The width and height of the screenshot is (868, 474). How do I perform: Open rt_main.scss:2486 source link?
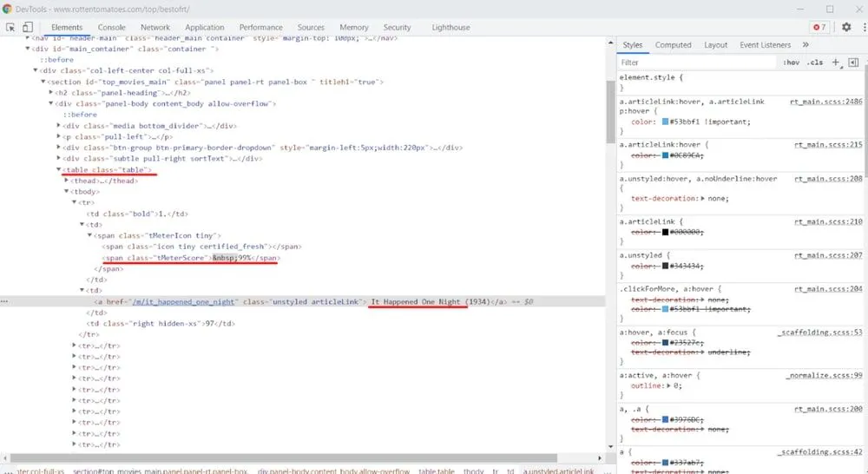tap(826, 102)
